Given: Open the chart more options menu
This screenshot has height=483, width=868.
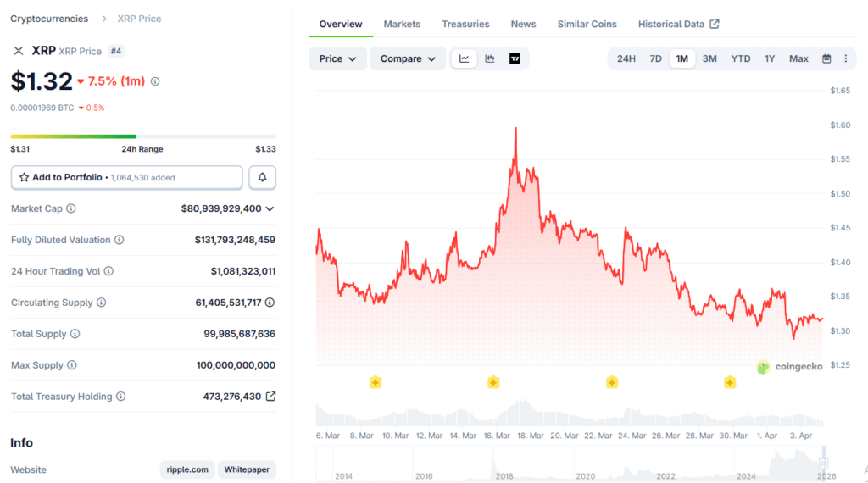Looking at the screenshot, I should coord(845,58).
